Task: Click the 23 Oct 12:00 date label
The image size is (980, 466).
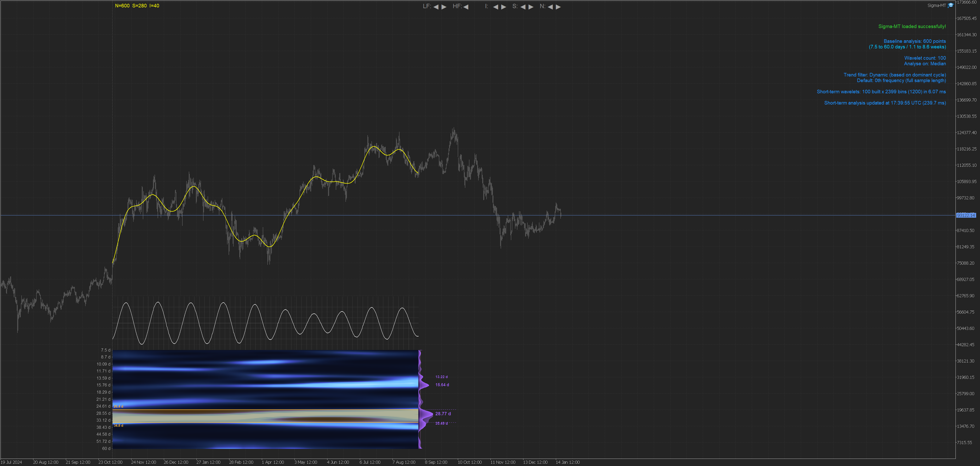Action: (x=110, y=462)
